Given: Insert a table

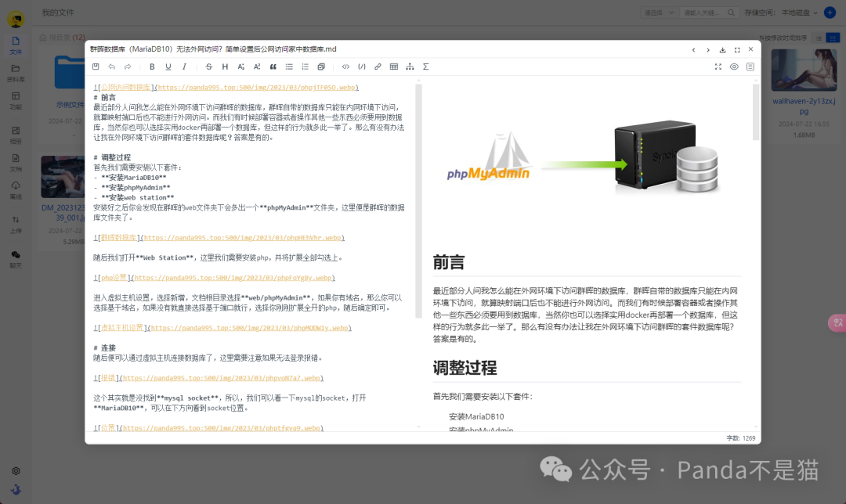Looking at the screenshot, I should [x=394, y=67].
